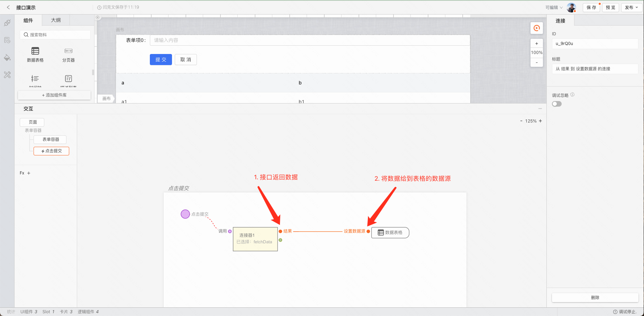Add a new Fx with plus
Image resolution: width=644 pixels, height=316 pixels.
coord(29,173)
